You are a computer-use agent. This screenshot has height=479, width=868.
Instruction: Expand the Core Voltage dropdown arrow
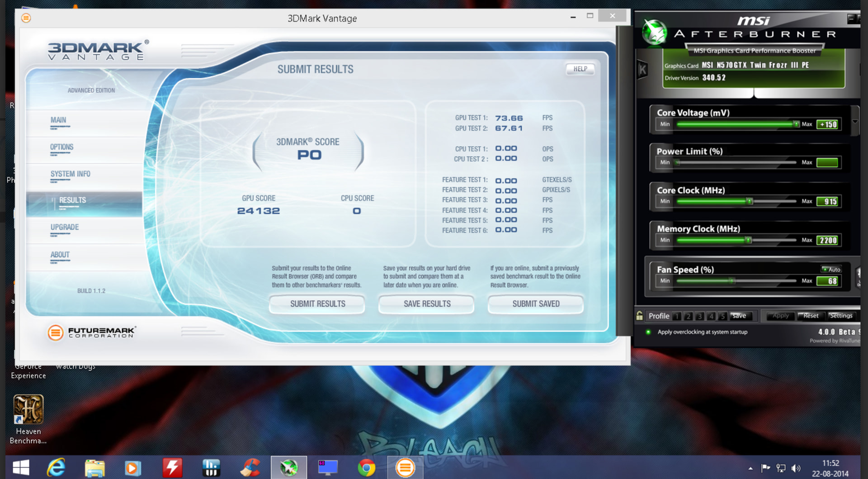tap(855, 122)
